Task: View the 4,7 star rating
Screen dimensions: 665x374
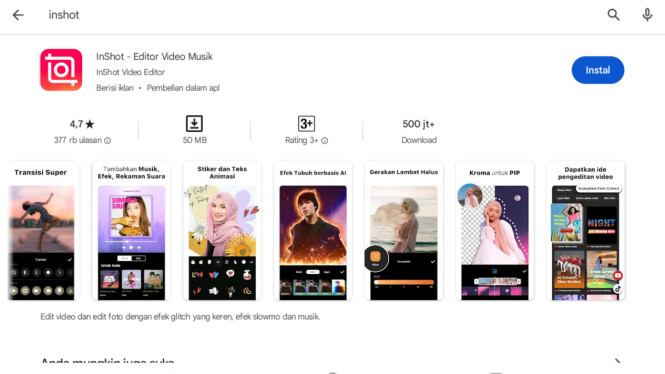Action: click(x=82, y=124)
